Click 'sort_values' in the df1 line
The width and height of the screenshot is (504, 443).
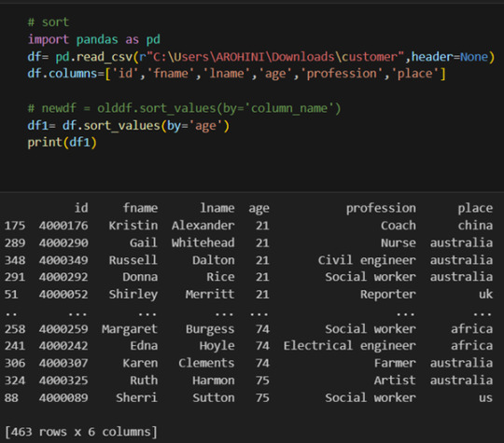pos(122,125)
